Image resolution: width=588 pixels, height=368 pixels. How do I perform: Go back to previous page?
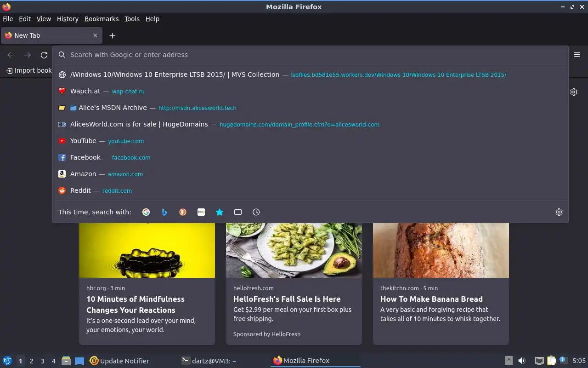(x=11, y=55)
